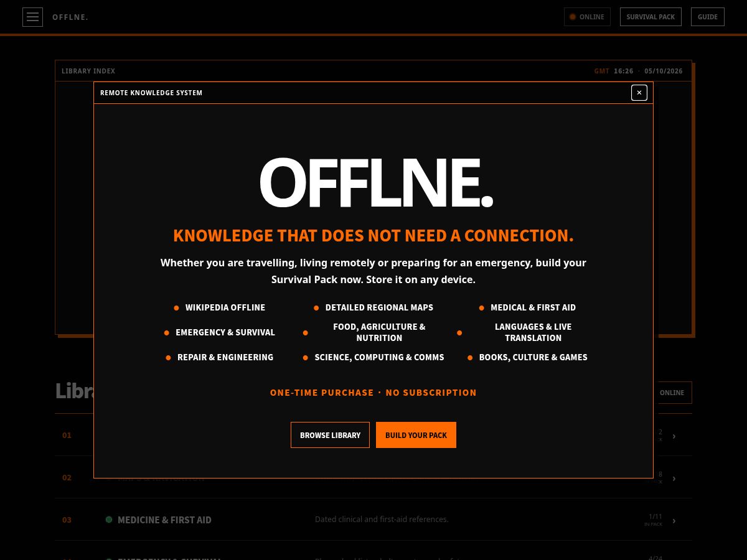The height and width of the screenshot is (560, 747).
Task: Click the row number 03 label
Action: click(x=67, y=520)
